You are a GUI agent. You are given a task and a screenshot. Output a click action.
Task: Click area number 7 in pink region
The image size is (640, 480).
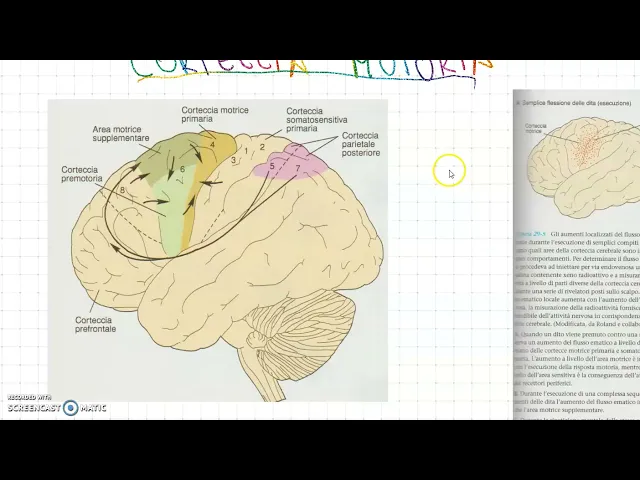[298, 168]
